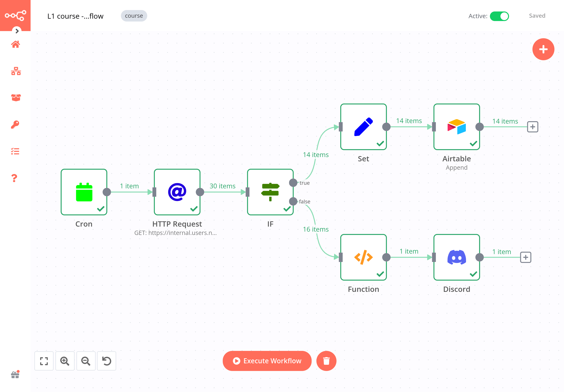Delete the workflow using the trash button
564x392 pixels.
pos(326,361)
